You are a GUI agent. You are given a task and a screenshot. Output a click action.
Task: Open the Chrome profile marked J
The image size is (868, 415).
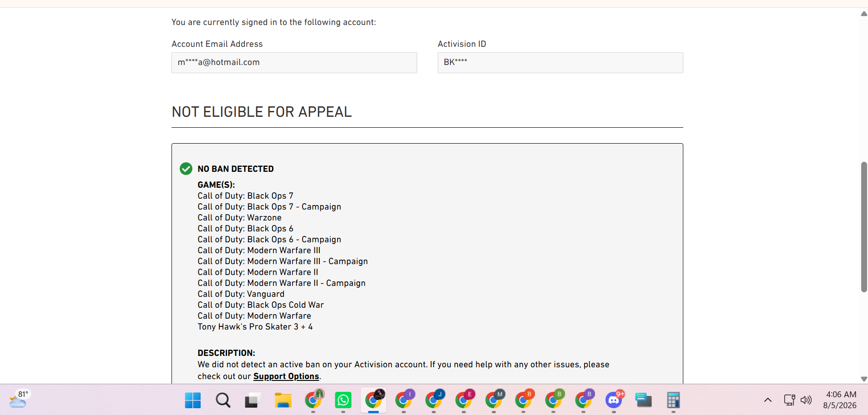pyautogui.click(x=434, y=400)
